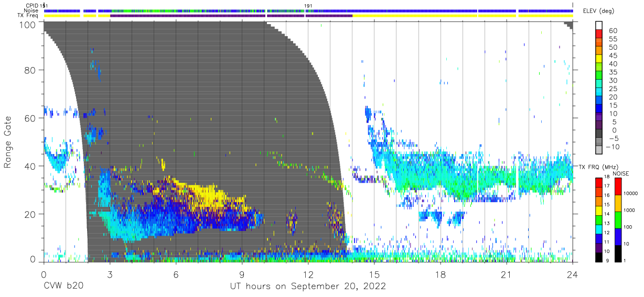Click the "ELEV (deg)" colorbar title

click(598, 12)
